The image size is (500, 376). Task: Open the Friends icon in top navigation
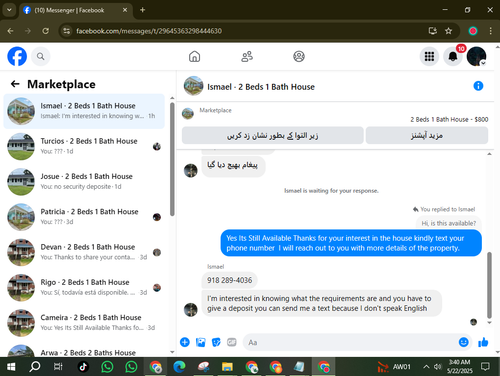[247, 56]
